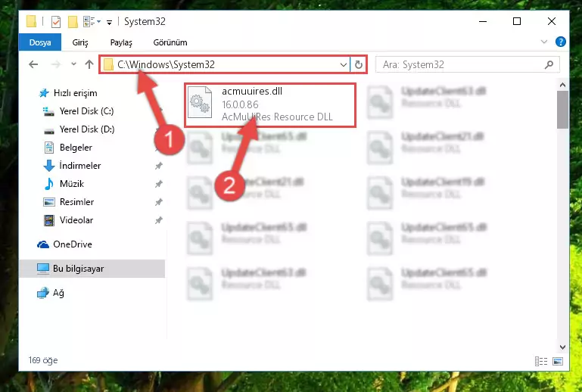Open the Belgeler folder
582x392 pixels.
tap(76, 148)
